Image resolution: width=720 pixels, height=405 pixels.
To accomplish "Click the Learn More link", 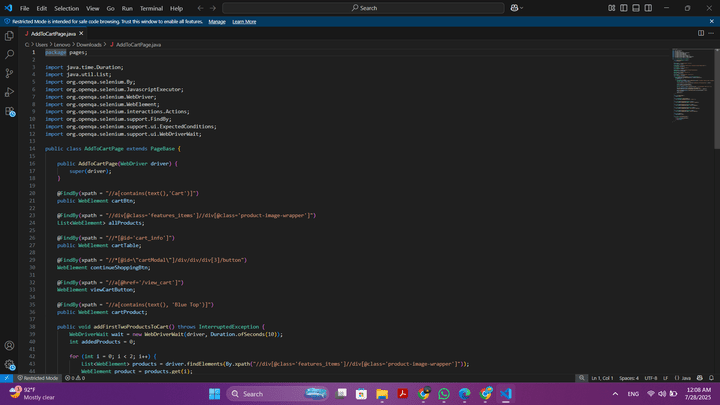I will (244, 21).
